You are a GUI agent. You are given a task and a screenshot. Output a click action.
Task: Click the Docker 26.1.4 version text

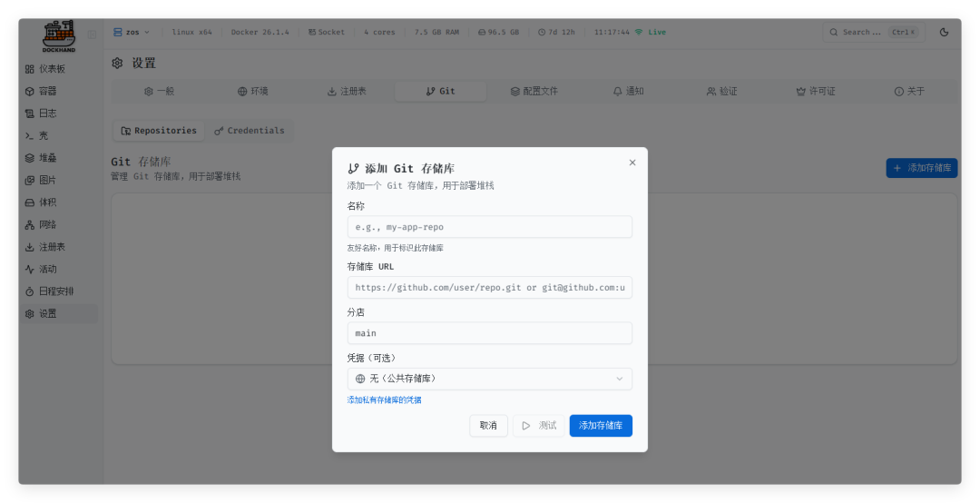click(x=260, y=32)
